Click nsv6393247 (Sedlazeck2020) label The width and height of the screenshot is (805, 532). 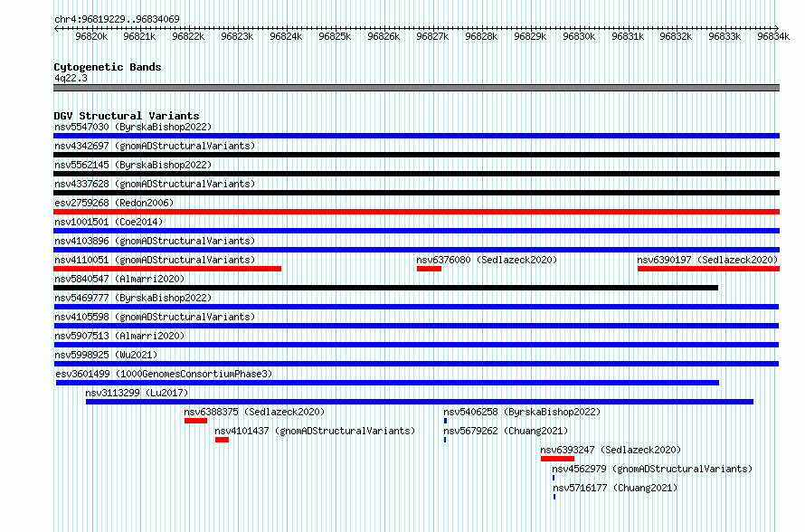coord(611,450)
